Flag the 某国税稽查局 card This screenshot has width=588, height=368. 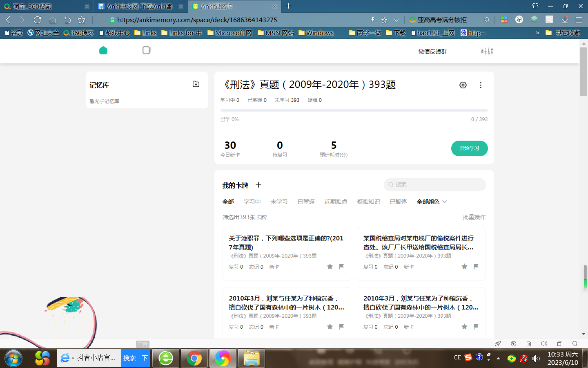click(476, 267)
